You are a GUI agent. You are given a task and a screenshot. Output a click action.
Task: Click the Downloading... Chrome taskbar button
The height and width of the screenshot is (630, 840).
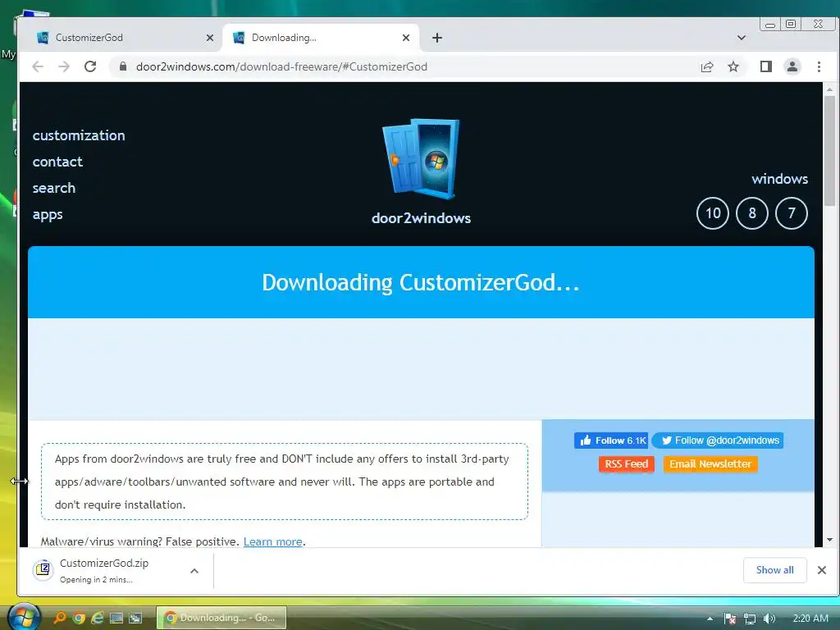coord(221,618)
